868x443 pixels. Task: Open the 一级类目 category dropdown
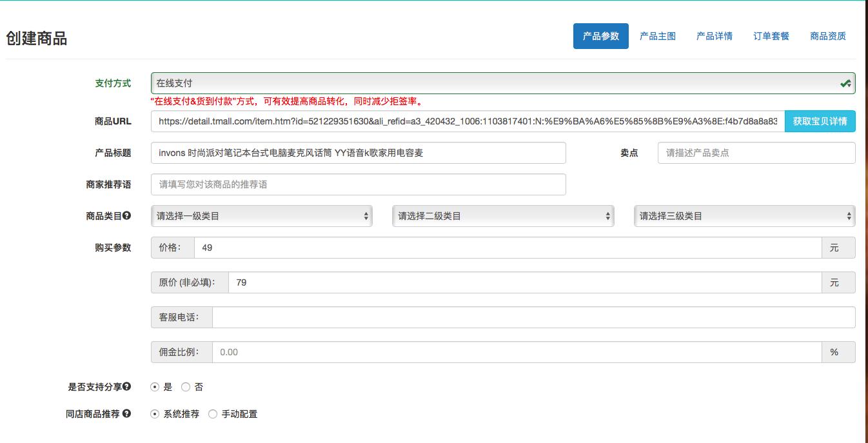tap(261, 216)
